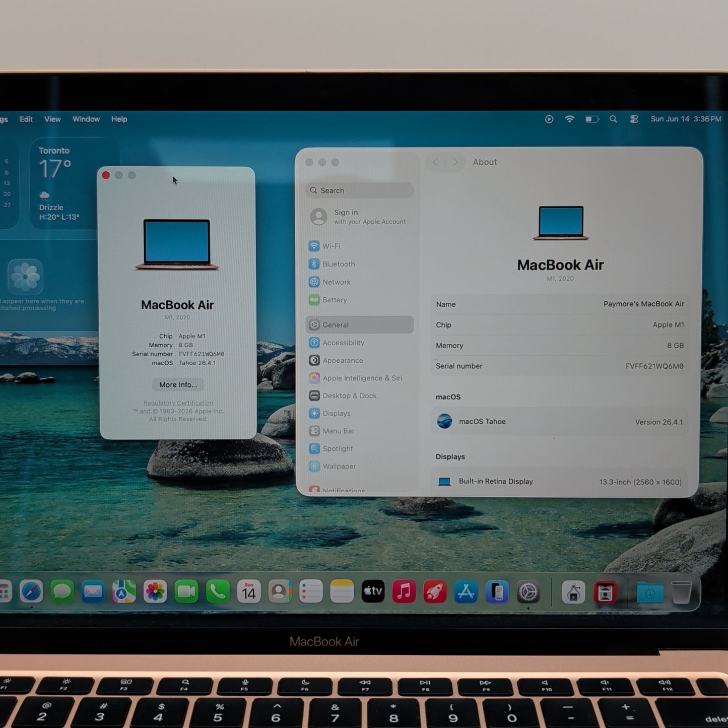Click the Built-in Retina Display row

[559, 482]
